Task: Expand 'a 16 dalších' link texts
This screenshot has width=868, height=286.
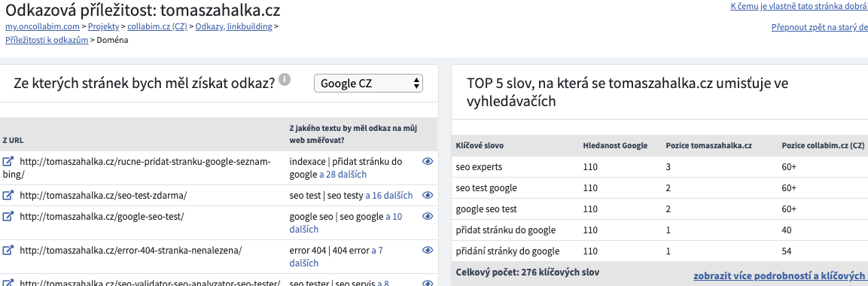Action: tap(389, 195)
